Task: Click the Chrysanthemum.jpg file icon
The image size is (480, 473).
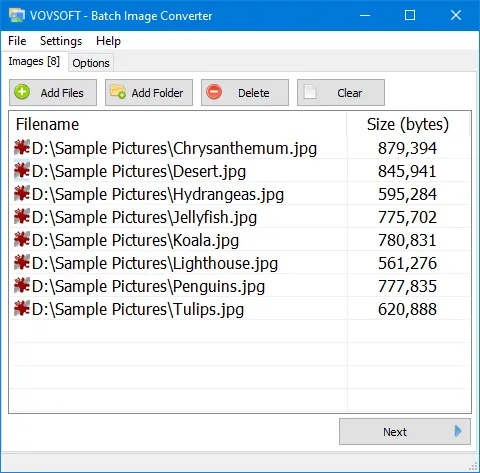Action: pyautogui.click(x=22, y=148)
